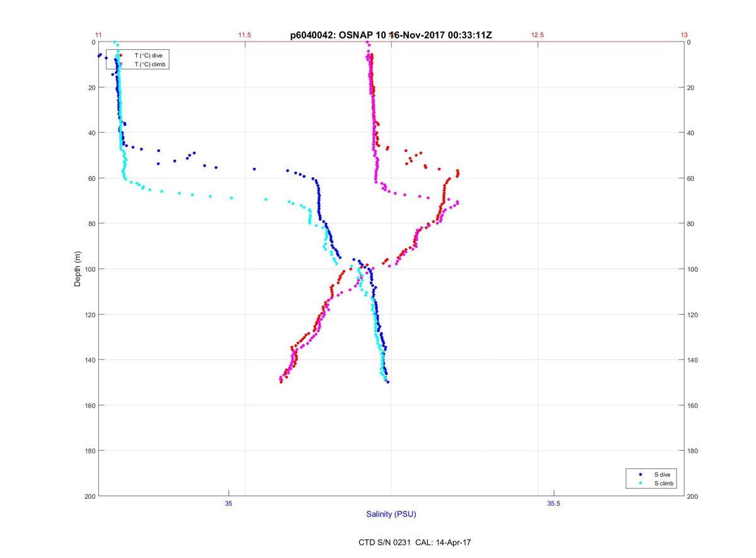
Task: Select the 'S climb' legend entry
Action: (x=664, y=484)
